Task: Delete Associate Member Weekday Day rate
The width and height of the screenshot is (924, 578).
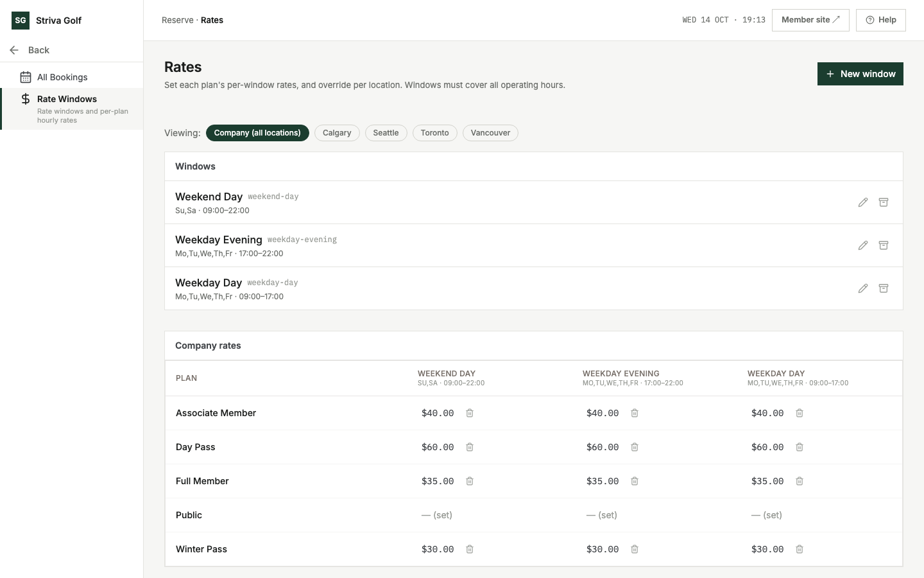Action: coord(800,413)
